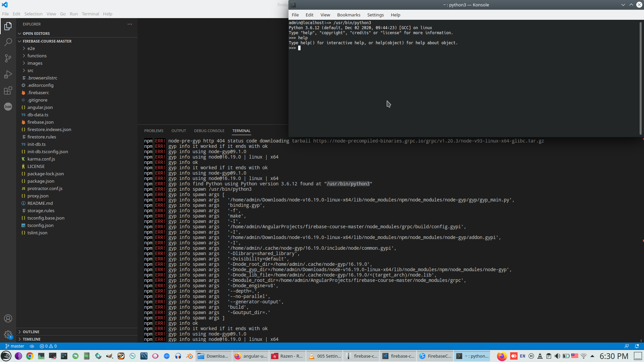644x362 pixels.
Task: Open the Source Control view icon
Action: click(x=8, y=58)
